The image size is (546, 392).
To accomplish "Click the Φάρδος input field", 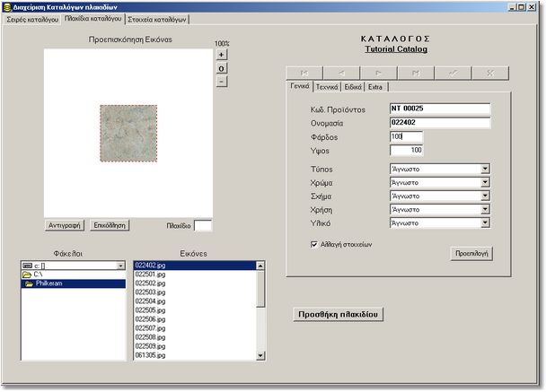I will (407, 136).
